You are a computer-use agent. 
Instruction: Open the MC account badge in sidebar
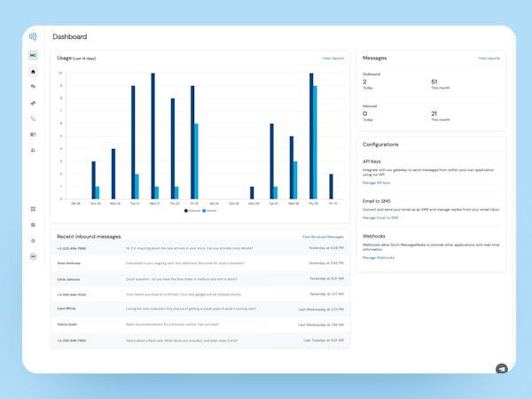(x=33, y=55)
